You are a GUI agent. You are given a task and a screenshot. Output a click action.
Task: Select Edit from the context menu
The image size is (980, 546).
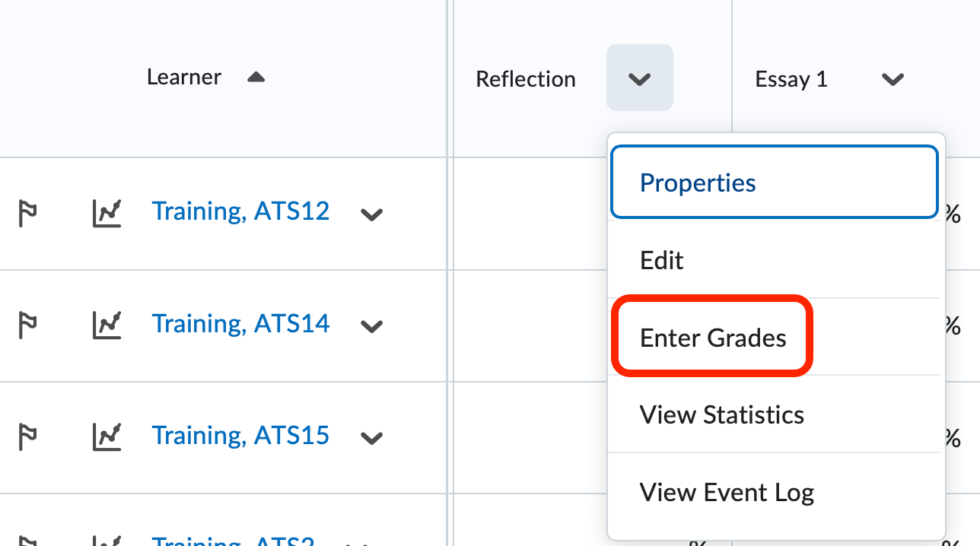(x=661, y=260)
